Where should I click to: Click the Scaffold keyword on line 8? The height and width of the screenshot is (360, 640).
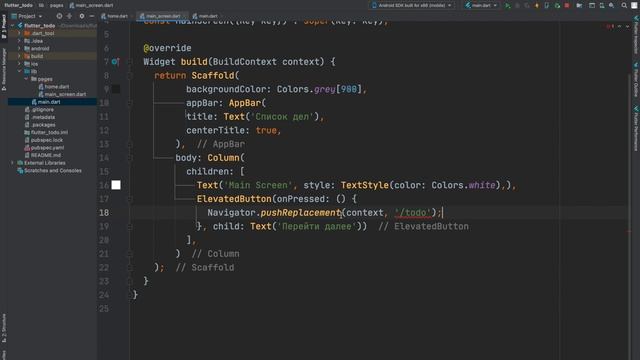[x=213, y=76]
